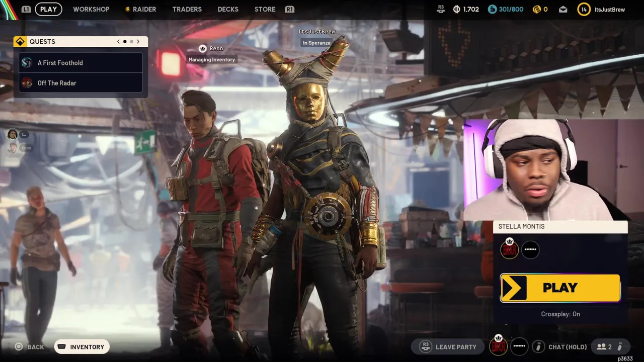This screenshot has height=362, width=644.
Task: Click the dotted avatar in bottom bar
Action: tap(519, 346)
